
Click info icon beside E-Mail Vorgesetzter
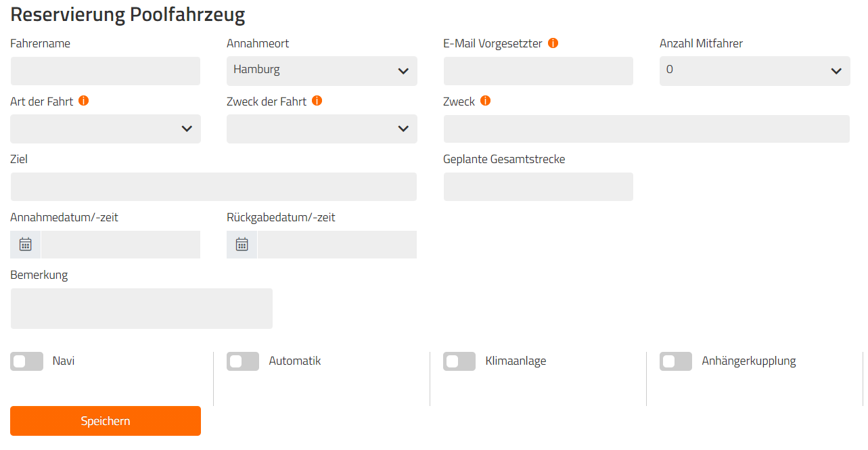pyautogui.click(x=553, y=43)
